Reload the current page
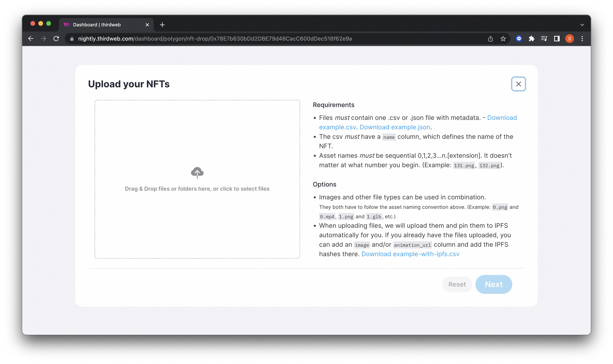This screenshot has height=364, width=613. (56, 39)
